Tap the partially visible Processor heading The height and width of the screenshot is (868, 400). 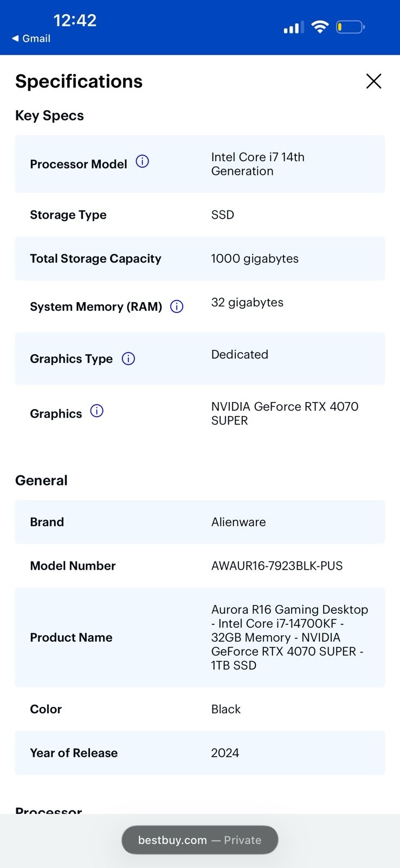[x=49, y=810]
